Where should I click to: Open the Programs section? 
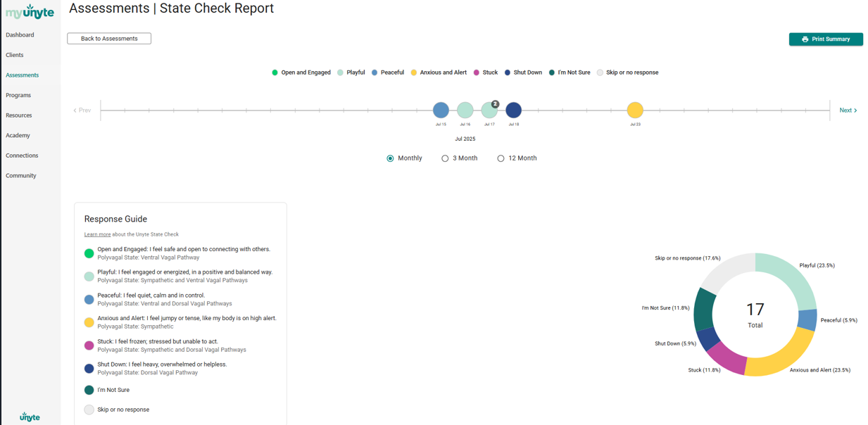(18, 95)
